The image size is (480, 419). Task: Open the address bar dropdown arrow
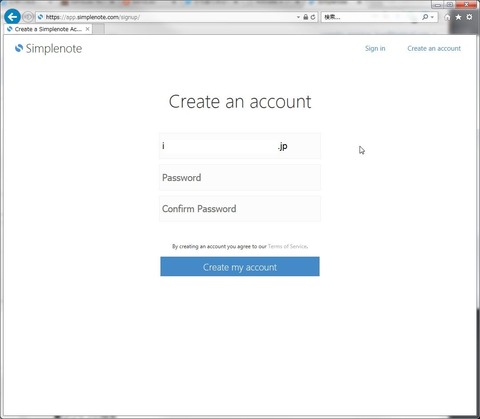point(298,17)
